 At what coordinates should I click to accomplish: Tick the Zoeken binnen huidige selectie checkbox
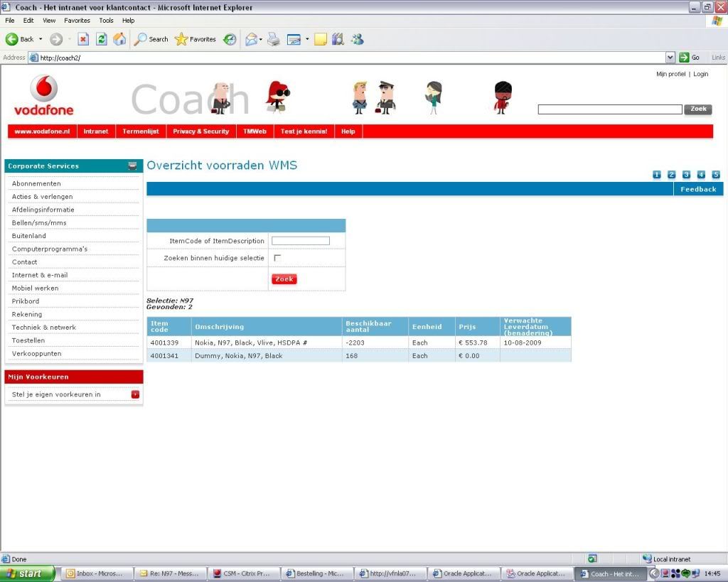tap(278, 258)
